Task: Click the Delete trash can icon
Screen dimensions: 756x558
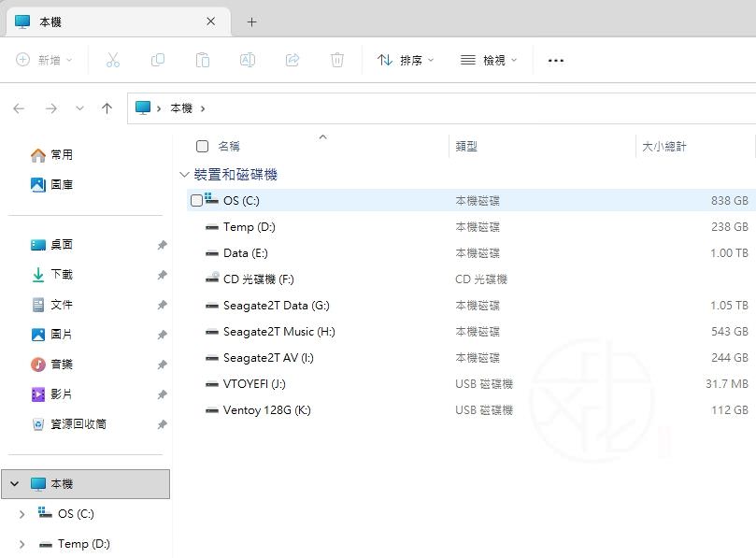Action: coord(337,60)
